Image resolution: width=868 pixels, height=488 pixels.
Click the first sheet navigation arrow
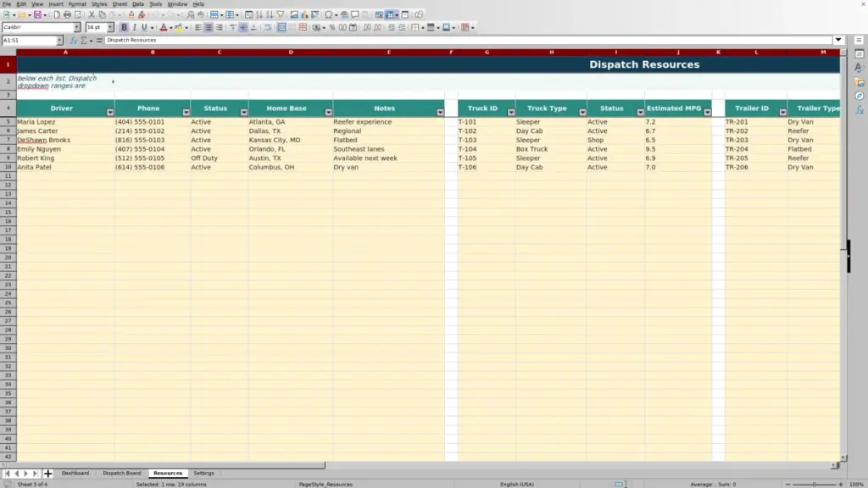point(7,473)
